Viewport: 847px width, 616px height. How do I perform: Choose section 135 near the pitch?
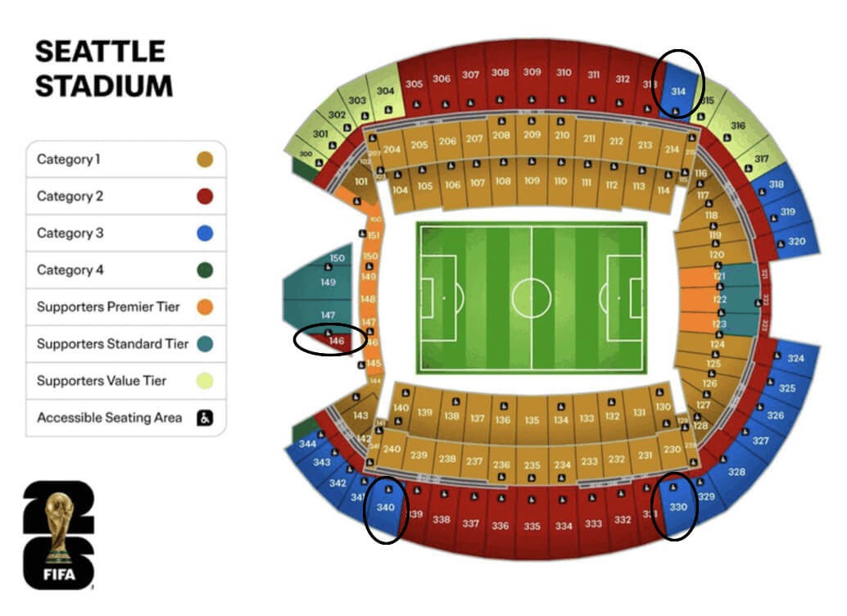(532, 420)
